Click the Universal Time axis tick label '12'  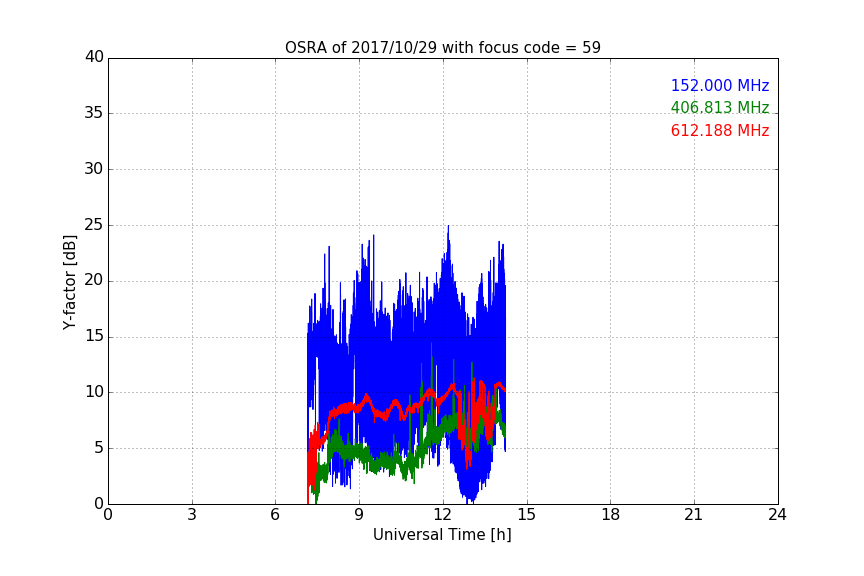443,515
